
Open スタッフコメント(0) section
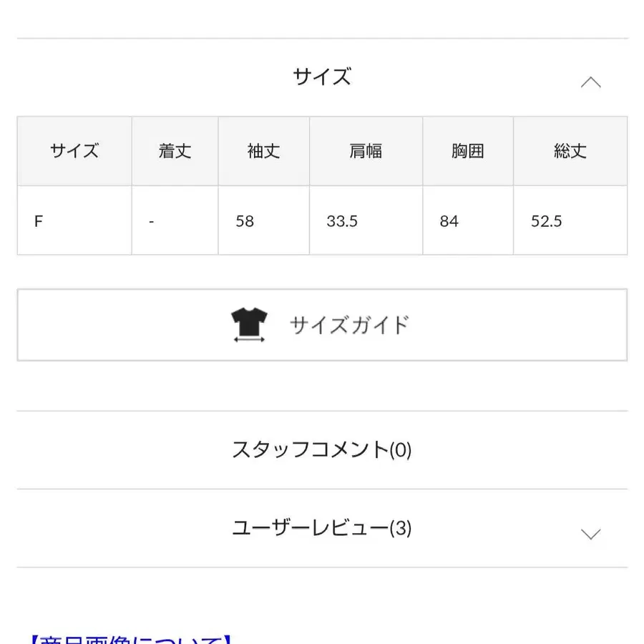tap(322, 450)
